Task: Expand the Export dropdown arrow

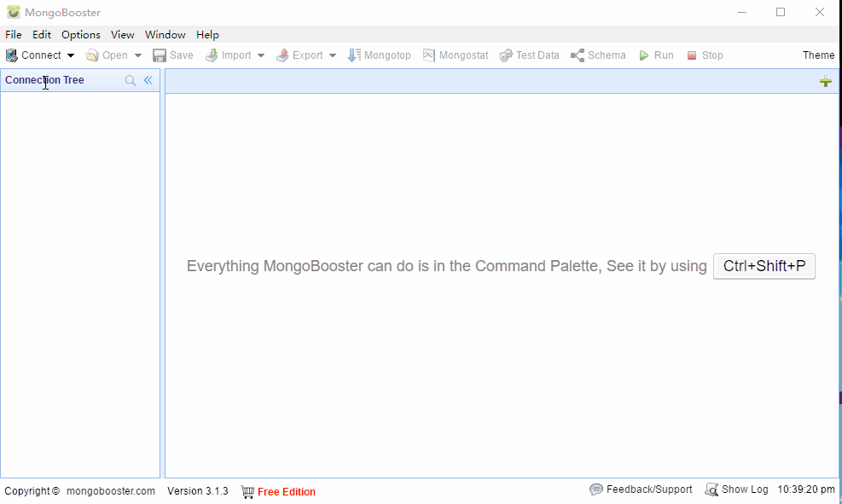Action: pos(333,55)
